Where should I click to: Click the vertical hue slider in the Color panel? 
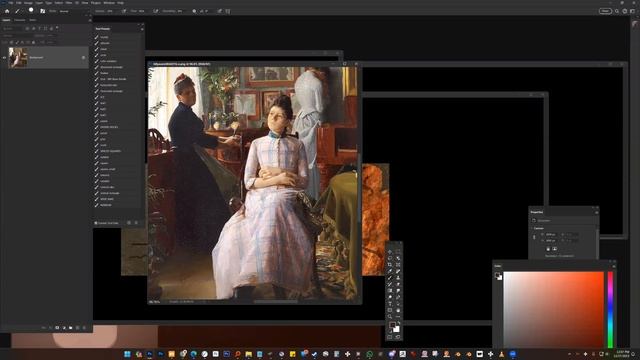tap(611, 310)
